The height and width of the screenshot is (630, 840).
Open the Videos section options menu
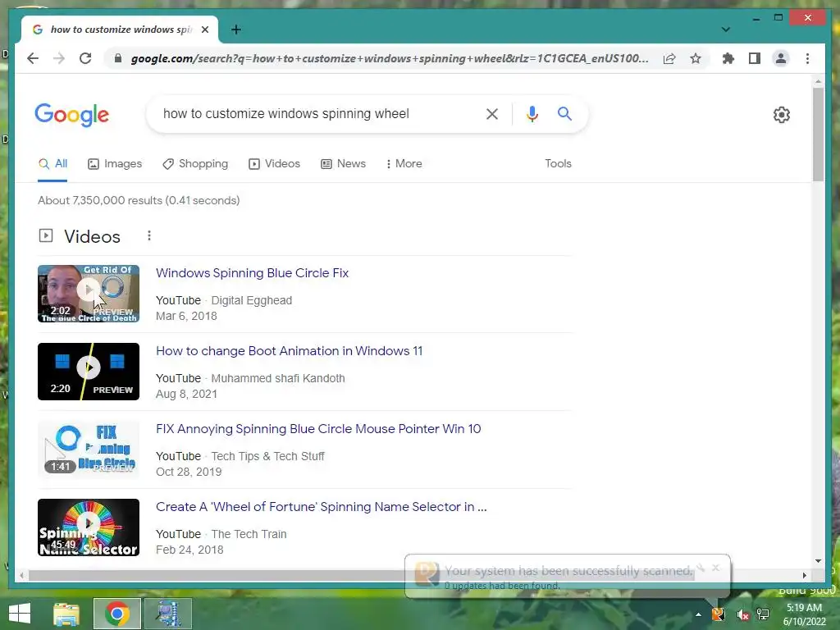pos(149,235)
